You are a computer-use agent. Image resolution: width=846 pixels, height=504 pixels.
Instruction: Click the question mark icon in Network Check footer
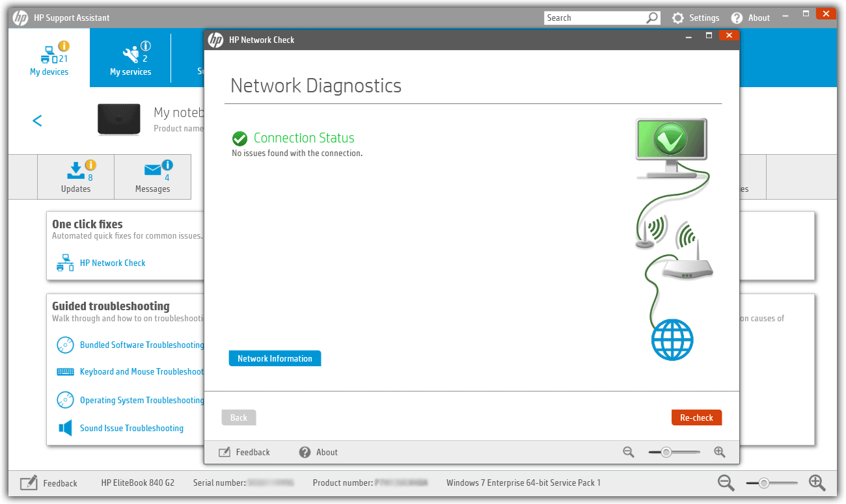[305, 452]
